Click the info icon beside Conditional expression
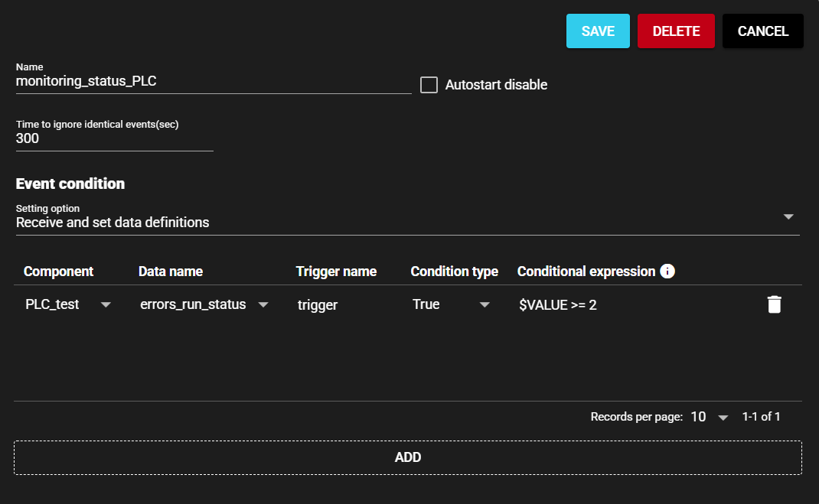819x504 pixels. click(667, 272)
